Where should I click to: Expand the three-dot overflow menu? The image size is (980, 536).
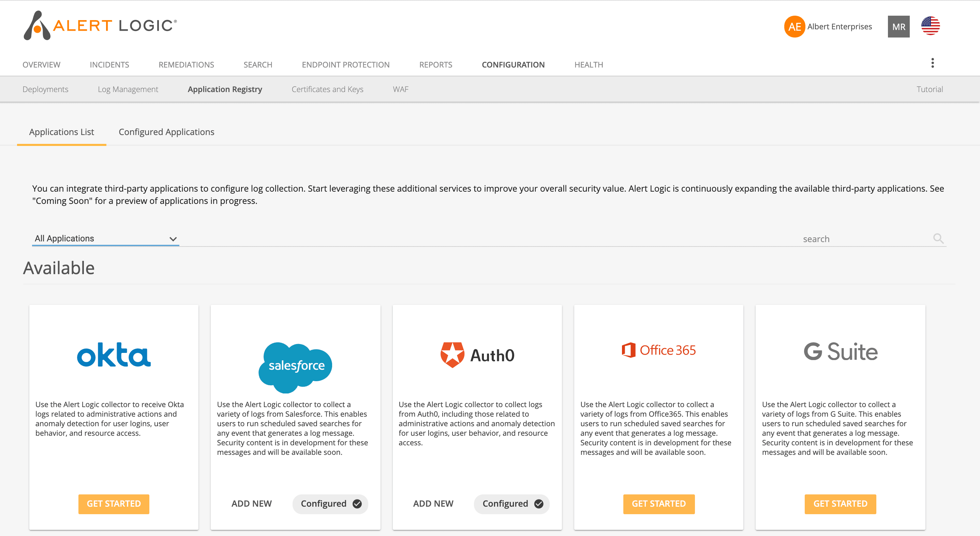tap(933, 63)
